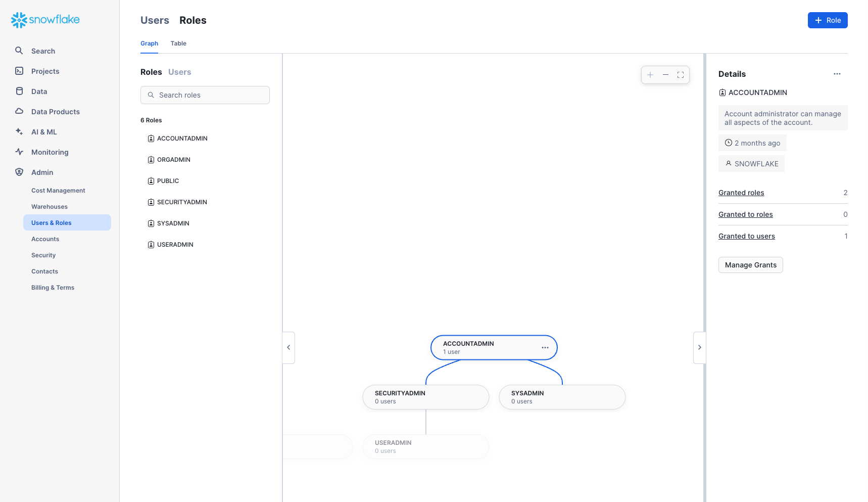This screenshot has width=868, height=502.
Task: Click the Manage Grants button
Action: [x=750, y=265]
